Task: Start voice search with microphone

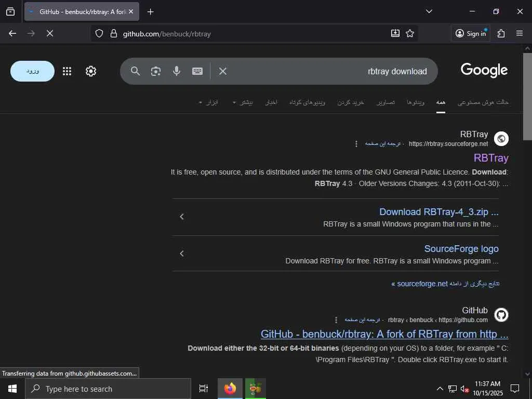Action: pos(177,71)
